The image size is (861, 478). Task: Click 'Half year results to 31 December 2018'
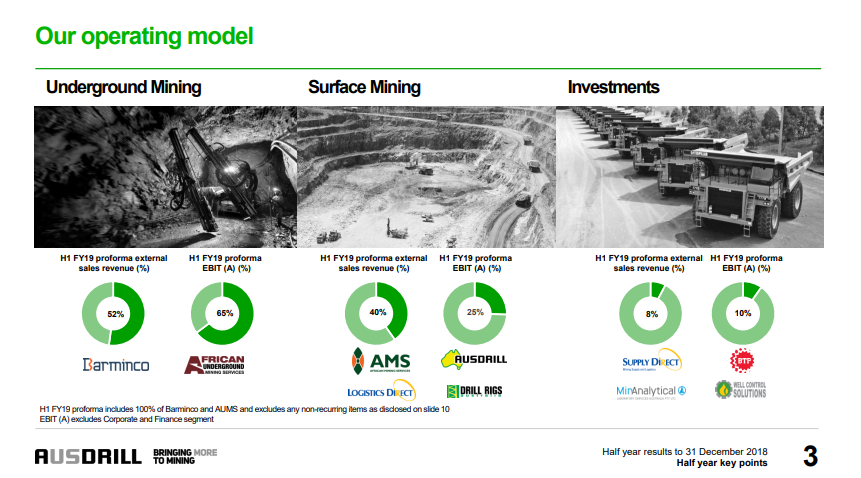[685, 452]
